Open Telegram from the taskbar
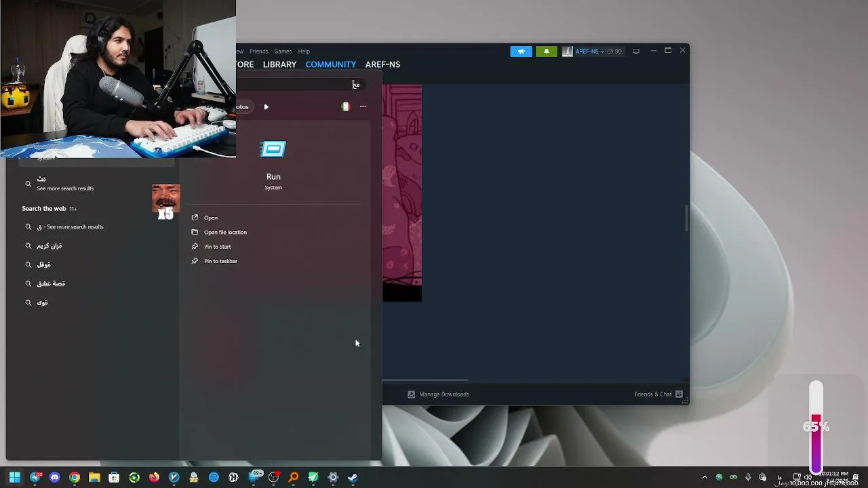Screen dimensions: 868x488 tap(35, 477)
